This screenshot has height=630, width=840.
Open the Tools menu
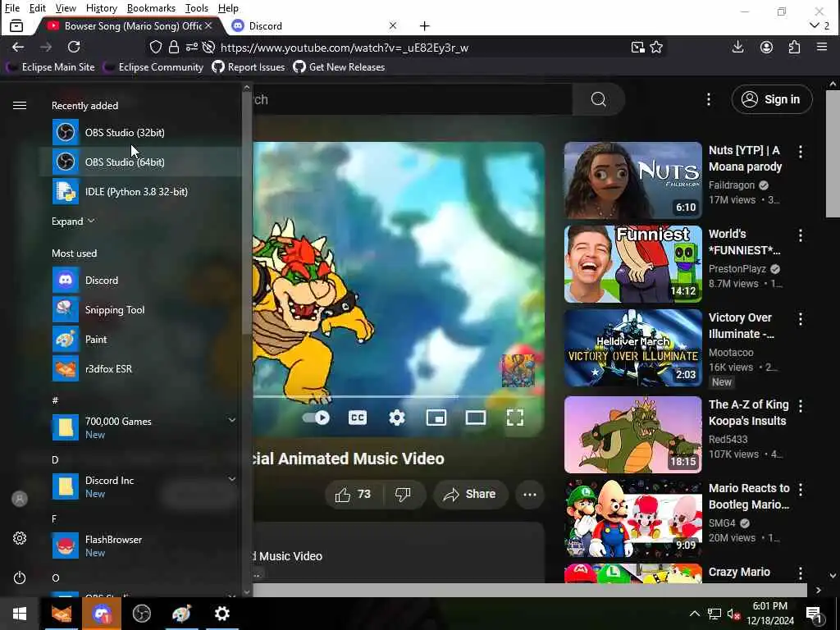pyautogui.click(x=197, y=8)
